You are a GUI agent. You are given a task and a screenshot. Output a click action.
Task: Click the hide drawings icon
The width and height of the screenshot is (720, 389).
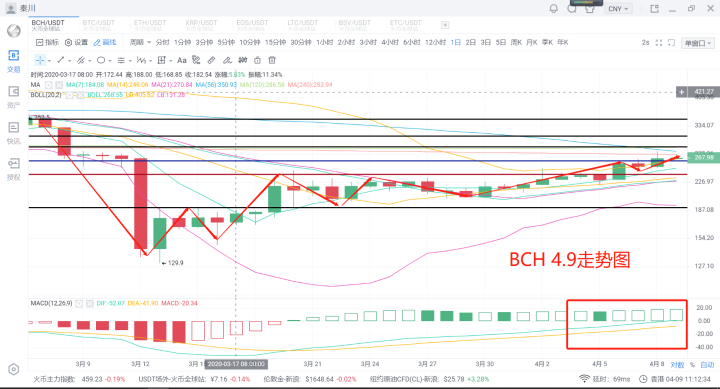[x=242, y=60]
